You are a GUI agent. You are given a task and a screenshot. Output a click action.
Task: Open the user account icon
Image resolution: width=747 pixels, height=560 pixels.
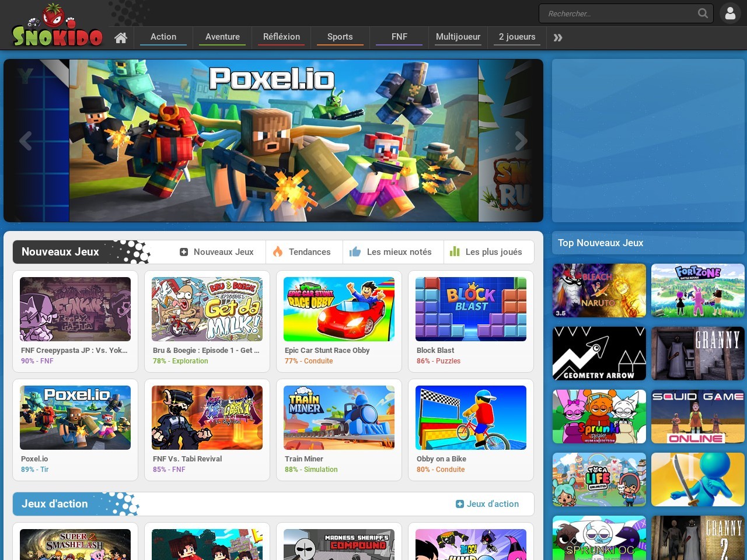pyautogui.click(x=730, y=13)
